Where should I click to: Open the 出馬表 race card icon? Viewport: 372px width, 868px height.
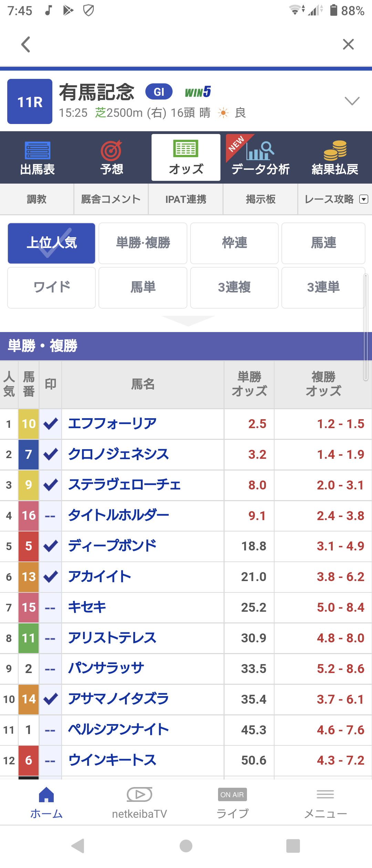coord(38,151)
